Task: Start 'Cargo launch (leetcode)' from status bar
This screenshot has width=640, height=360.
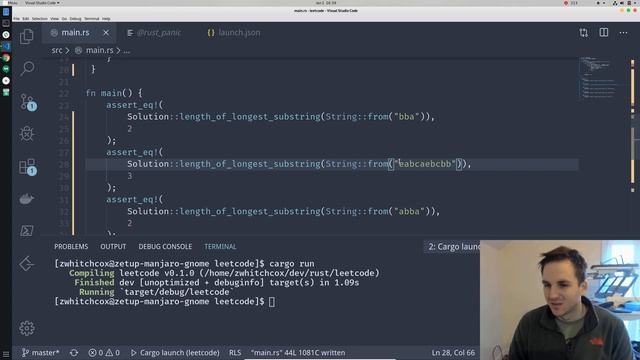Action: click(175, 353)
